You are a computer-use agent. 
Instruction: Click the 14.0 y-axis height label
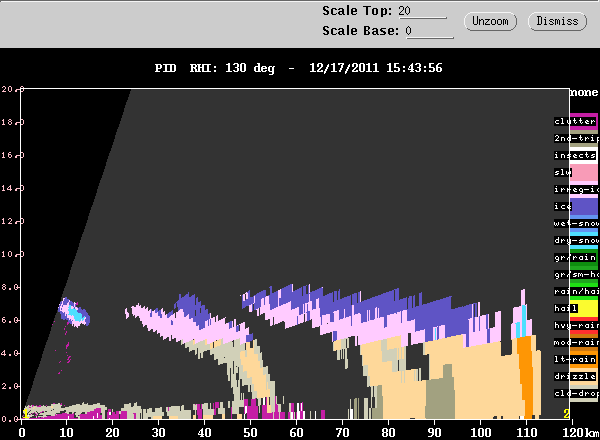13,188
